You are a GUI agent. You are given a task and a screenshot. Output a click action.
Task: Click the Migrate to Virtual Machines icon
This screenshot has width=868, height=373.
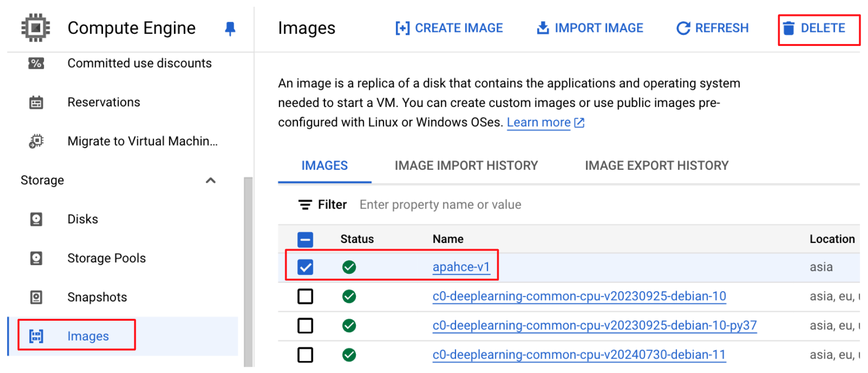(x=36, y=141)
